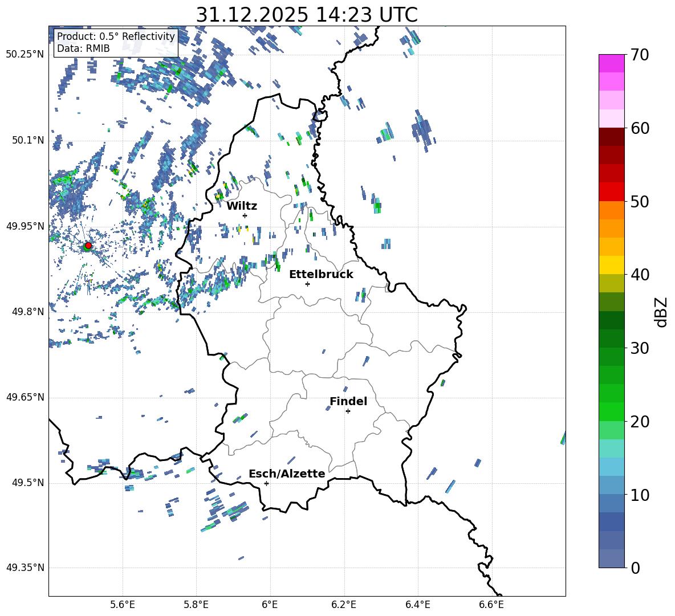The height and width of the screenshot is (616, 675).
Task: Click the 49.5°N latitude label
Action: (x=29, y=483)
